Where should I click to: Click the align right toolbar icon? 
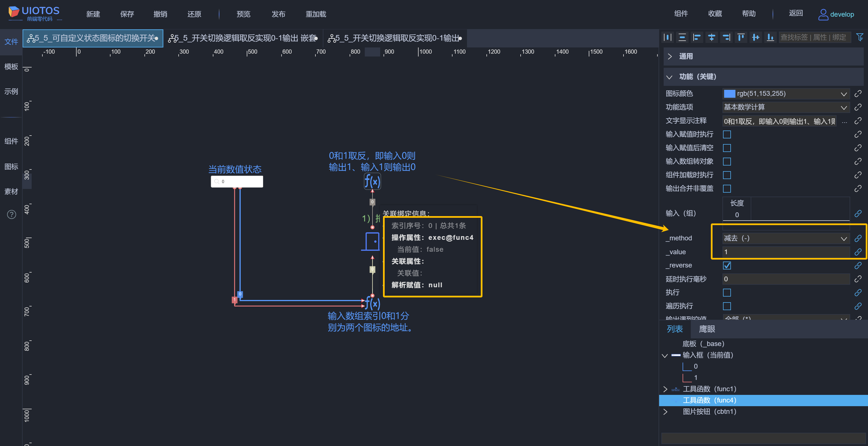coord(726,37)
